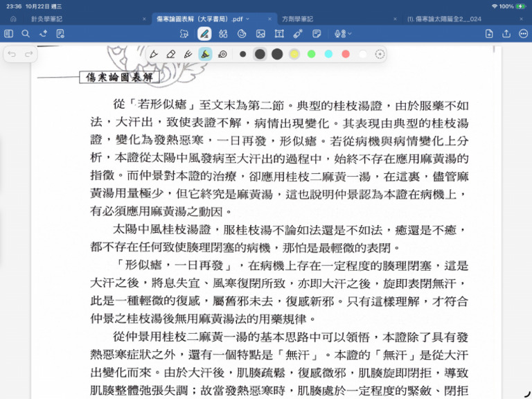Switch to the 傷寒論太陽篇 tab
Image resolution: width=532 pixels, height=399 pixels.
coord(444,19)
